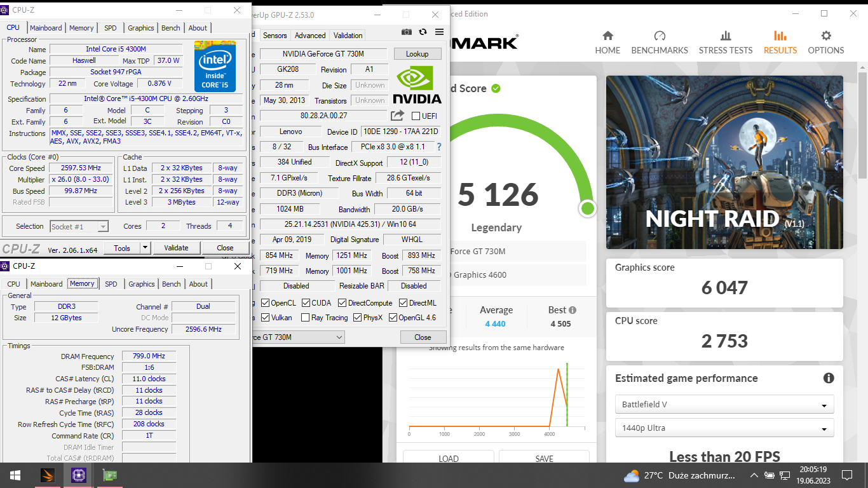
Task: Switch to GPU-Z Sensors tab
Action: 275,36
